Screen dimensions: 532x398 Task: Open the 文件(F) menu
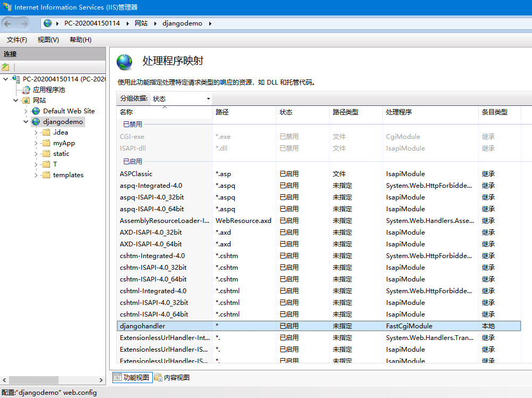[x=17, y=39]
